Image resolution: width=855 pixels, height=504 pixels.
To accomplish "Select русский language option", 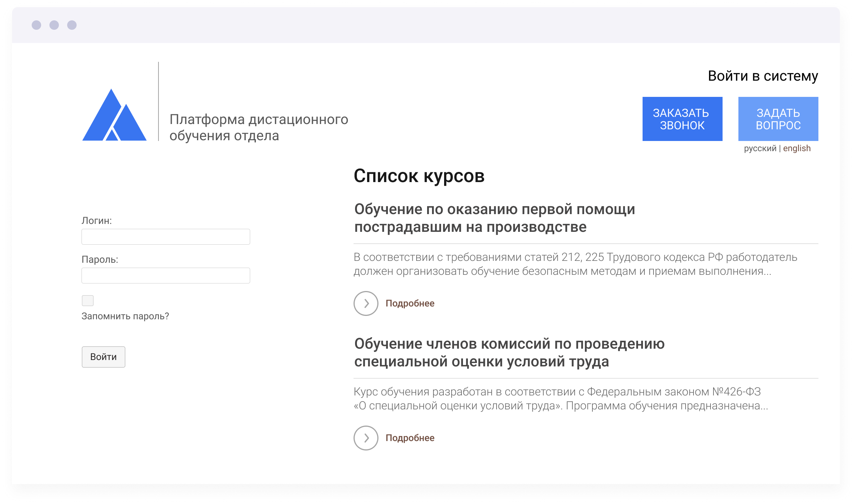I will pos(760,148).
